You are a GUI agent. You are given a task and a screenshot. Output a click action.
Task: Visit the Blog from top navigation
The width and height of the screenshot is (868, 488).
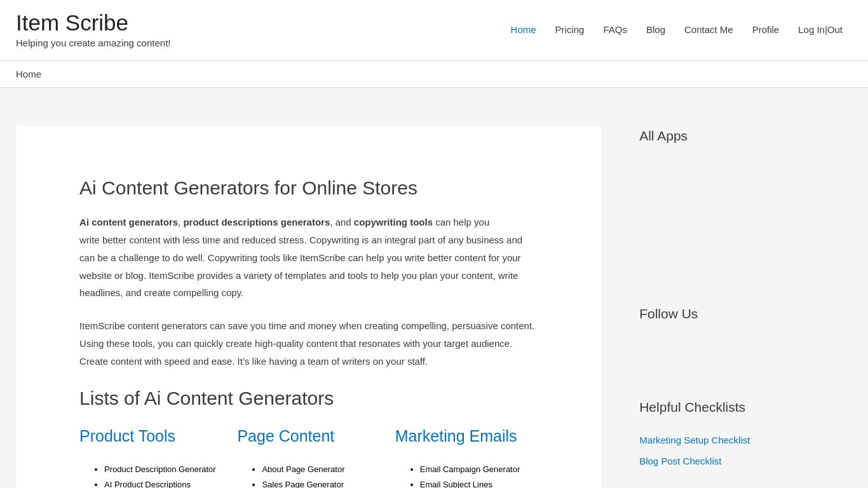point(656,30)
